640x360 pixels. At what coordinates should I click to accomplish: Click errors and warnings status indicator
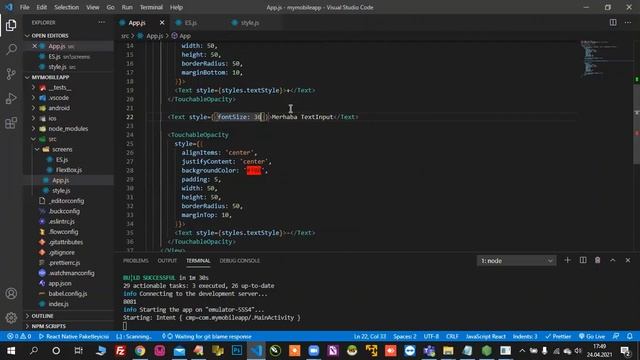click(x=19, y=336)
